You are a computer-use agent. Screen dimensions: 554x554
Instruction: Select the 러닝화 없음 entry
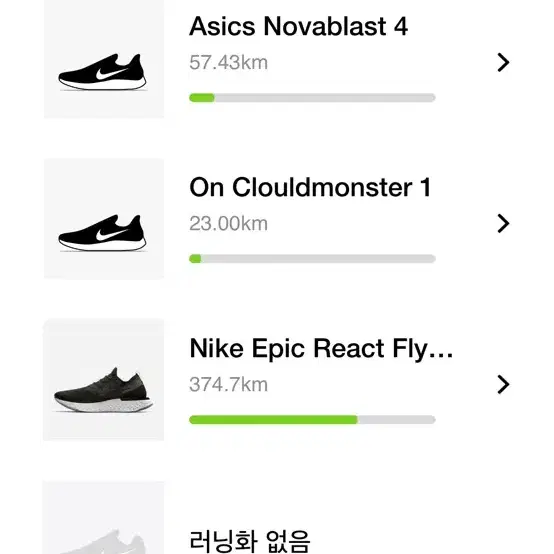[x=249, y=541]
